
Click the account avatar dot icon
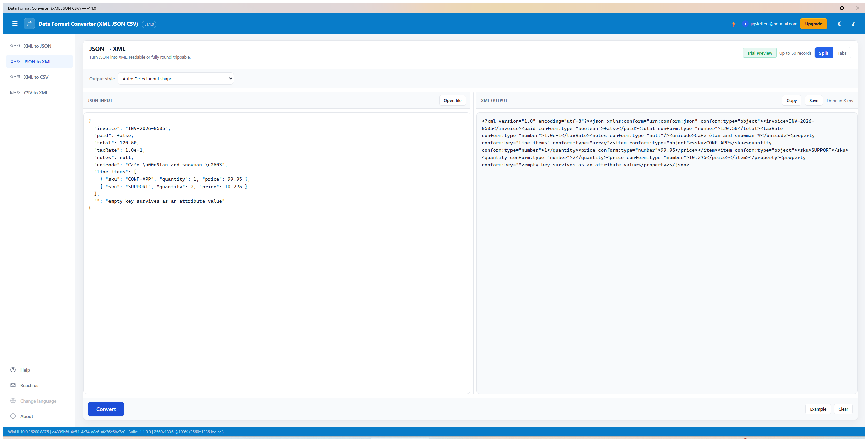(x=745, y=24)
